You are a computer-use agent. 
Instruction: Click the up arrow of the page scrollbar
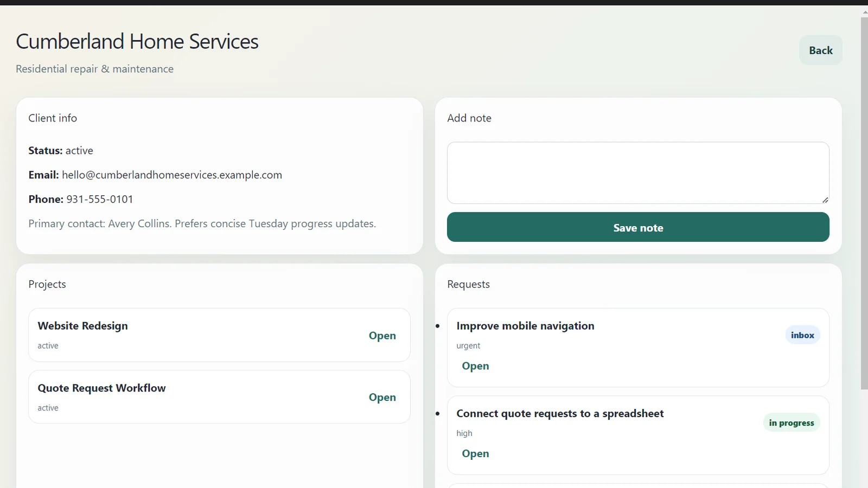864,11
